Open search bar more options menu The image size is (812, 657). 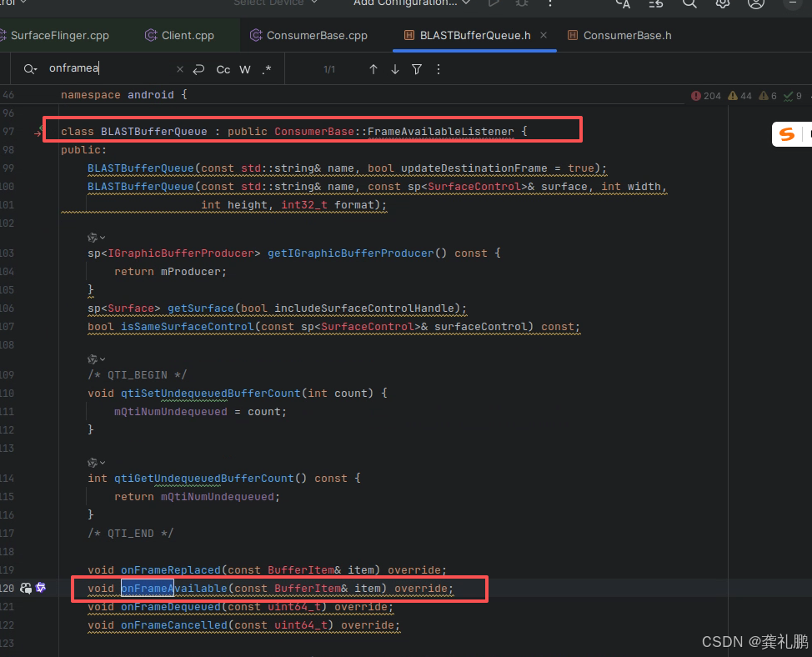click(439, 69)
